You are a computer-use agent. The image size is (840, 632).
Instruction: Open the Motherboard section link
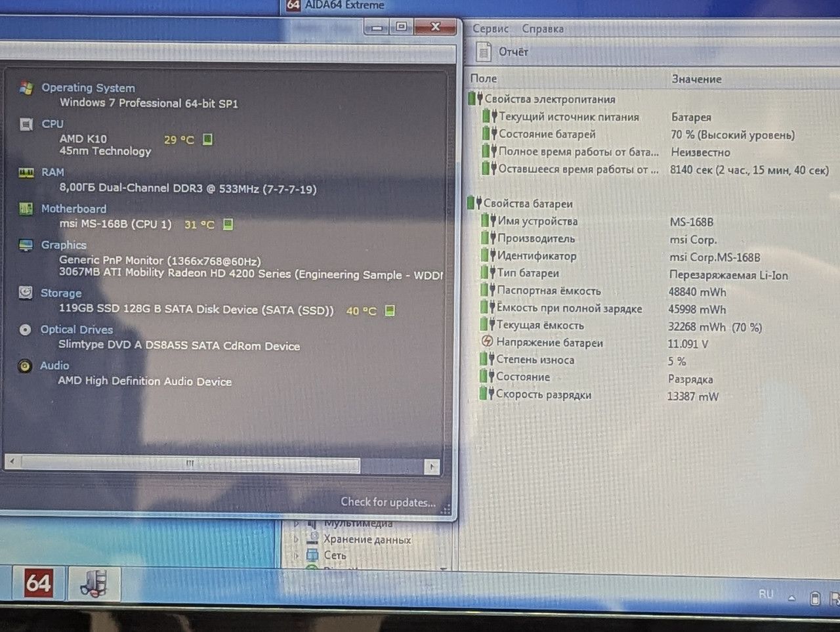click(73, 209)
